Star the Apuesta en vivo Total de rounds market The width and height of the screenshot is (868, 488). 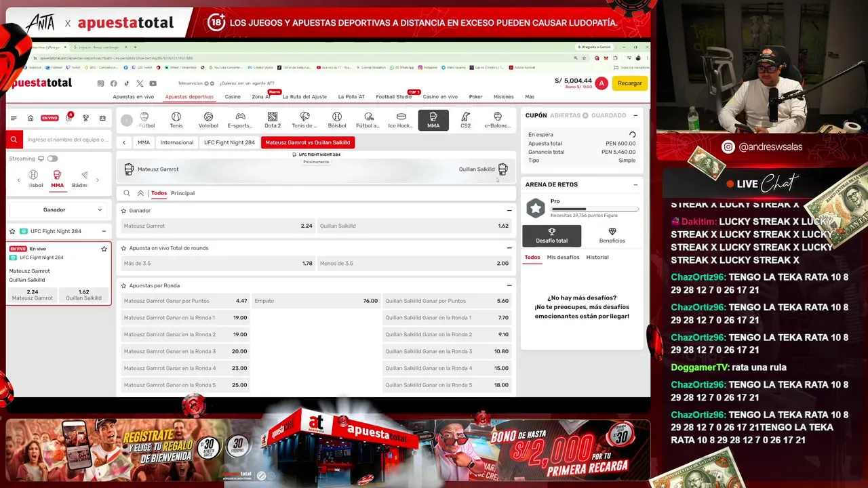coord(123,248)
